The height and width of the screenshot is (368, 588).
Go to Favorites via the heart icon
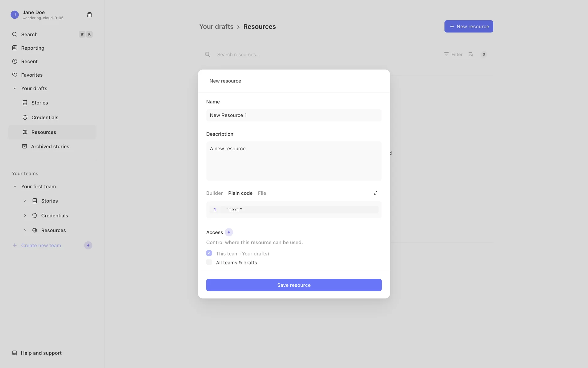coord(15,75)
